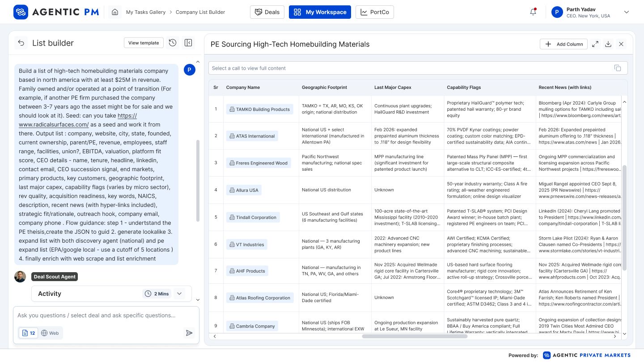This screenshot has width=644, height=362.
Task: Open the history clock icon
Action: coord(173,43)
